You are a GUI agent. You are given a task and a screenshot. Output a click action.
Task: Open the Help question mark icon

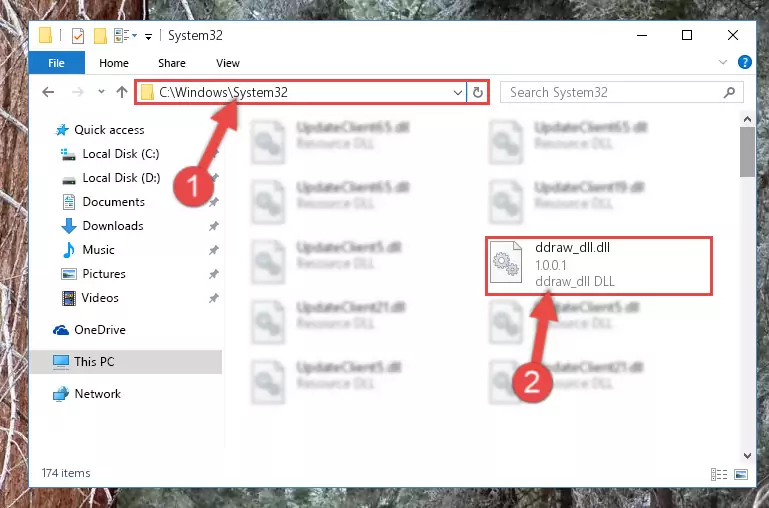click(744, 62)
